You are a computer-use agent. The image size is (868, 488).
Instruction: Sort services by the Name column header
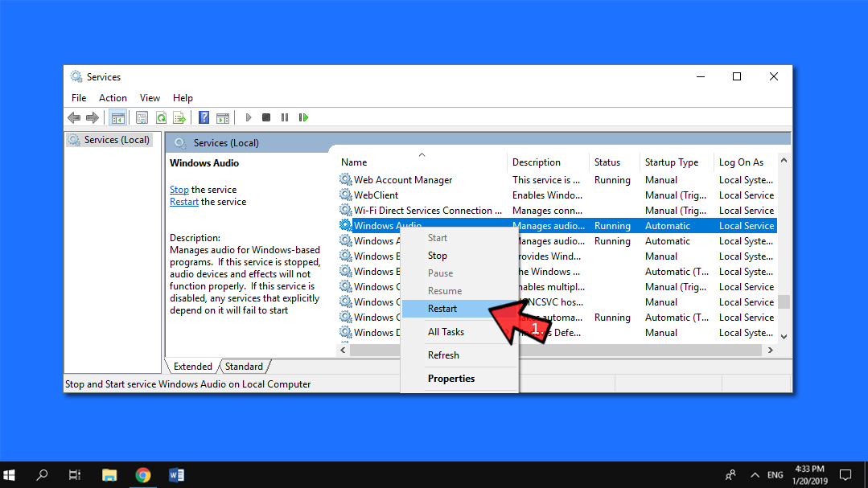[x=354, y=162]
